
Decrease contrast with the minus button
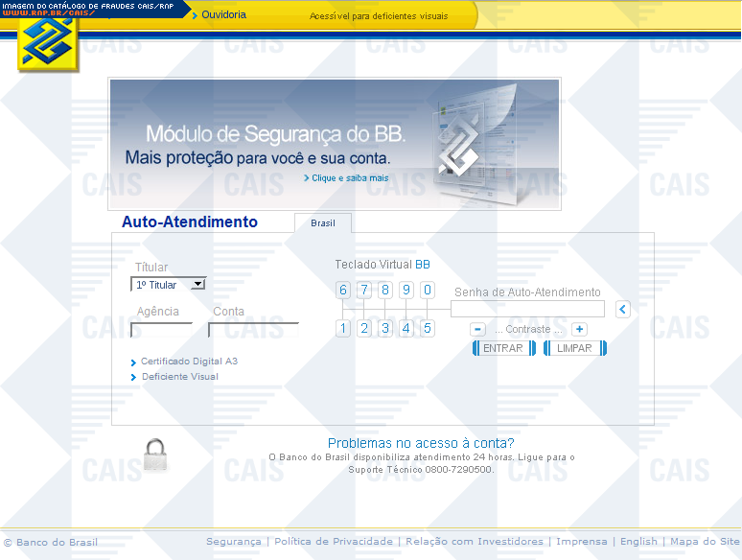[478, 329]
